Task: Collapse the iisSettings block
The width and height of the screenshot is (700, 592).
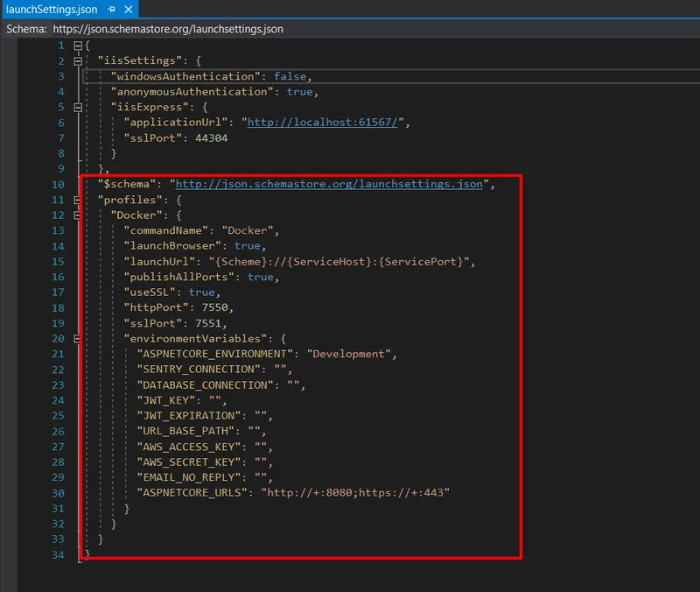Action: coord(78,61)
